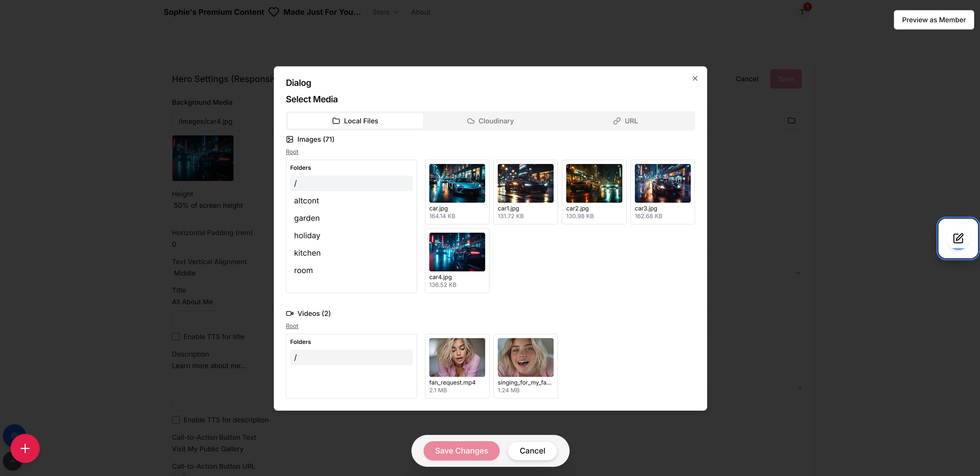
Task: Click the Root link under Videos
Action: 292,326
